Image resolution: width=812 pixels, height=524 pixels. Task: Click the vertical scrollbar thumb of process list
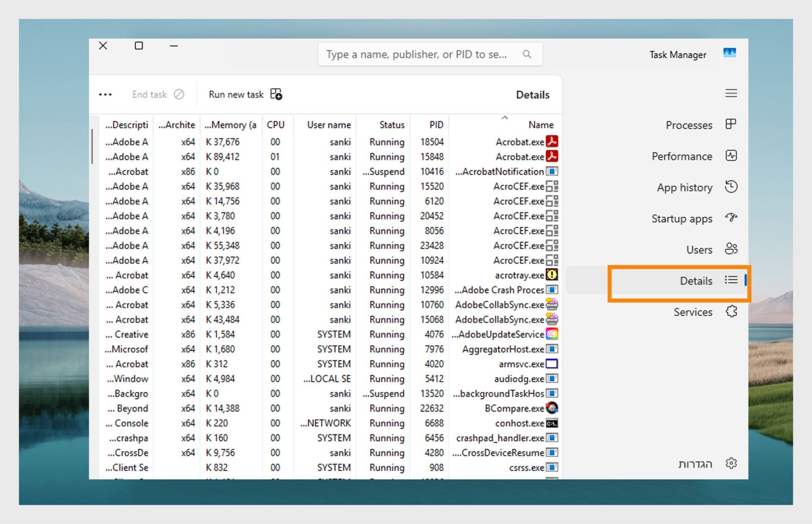pyautogui.click(x=92, y=146)
